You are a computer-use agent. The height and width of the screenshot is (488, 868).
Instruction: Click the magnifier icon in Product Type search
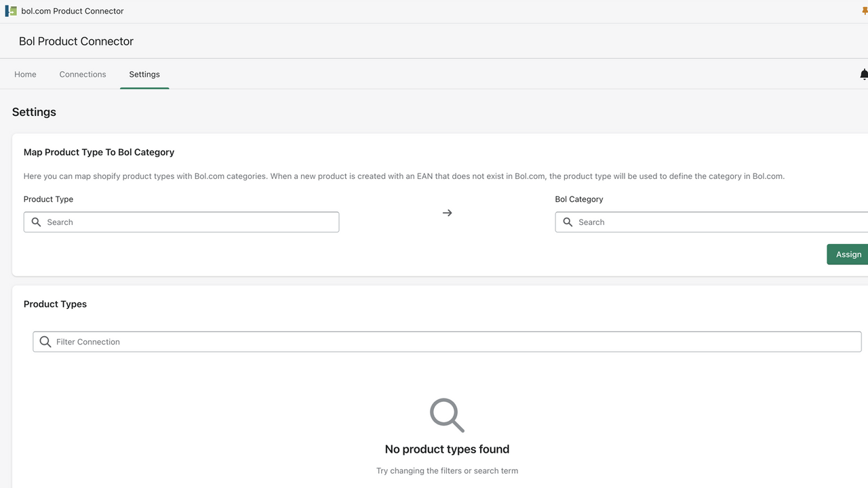[36, 222]
